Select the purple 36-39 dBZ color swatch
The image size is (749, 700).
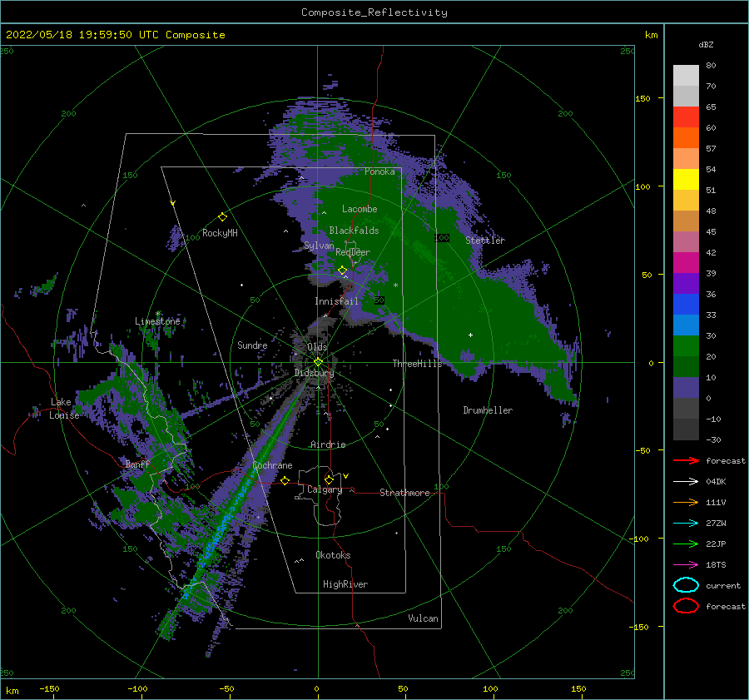pos(686,283)
